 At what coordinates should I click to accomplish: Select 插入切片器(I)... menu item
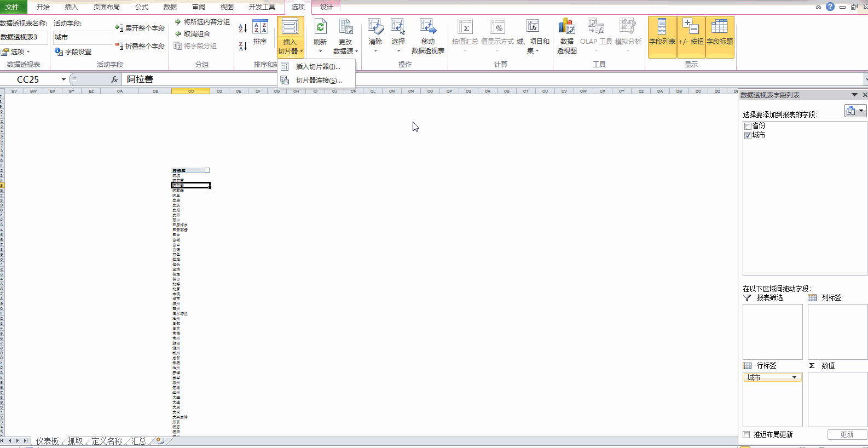click(317, 67)
